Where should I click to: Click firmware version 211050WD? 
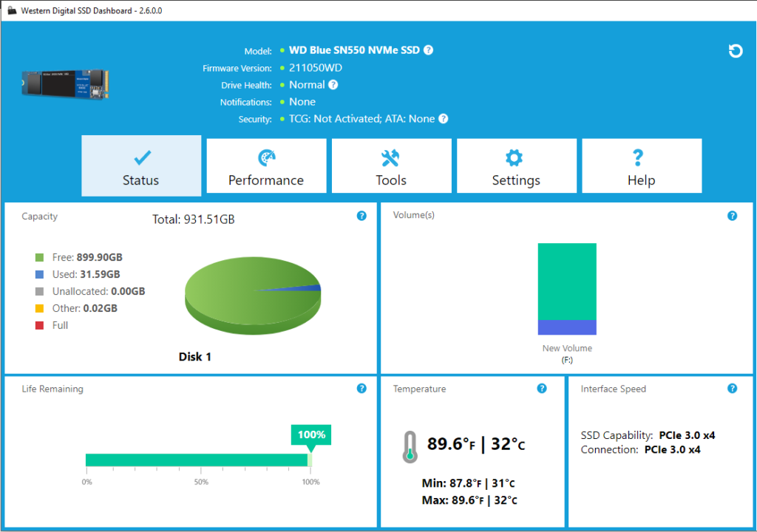click(x=315, y=68)
